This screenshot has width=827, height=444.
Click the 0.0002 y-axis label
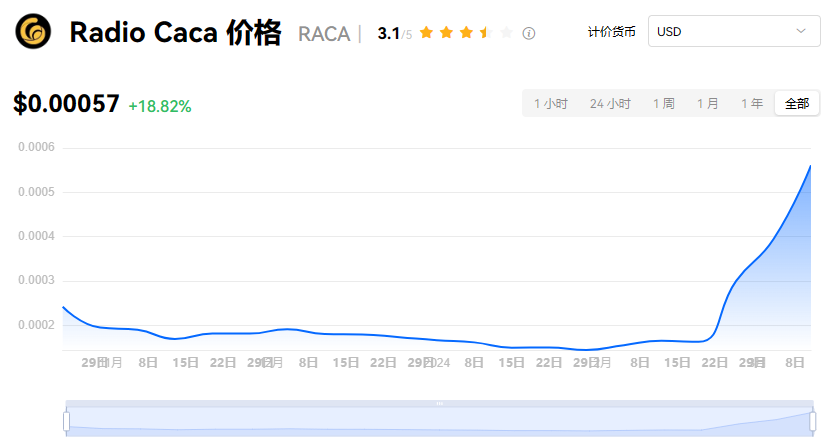(x=36, y=325)
